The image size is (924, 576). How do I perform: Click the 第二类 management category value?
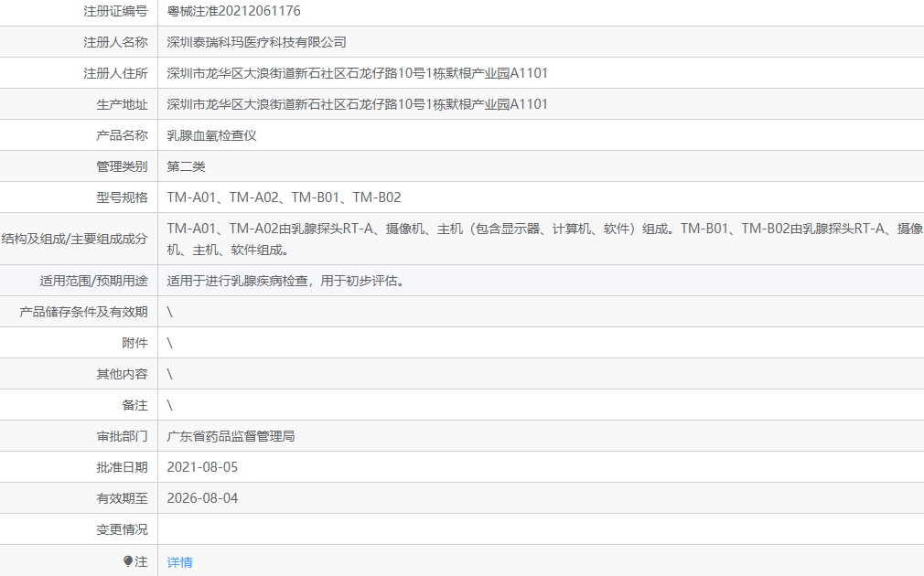tap(187, 167)
